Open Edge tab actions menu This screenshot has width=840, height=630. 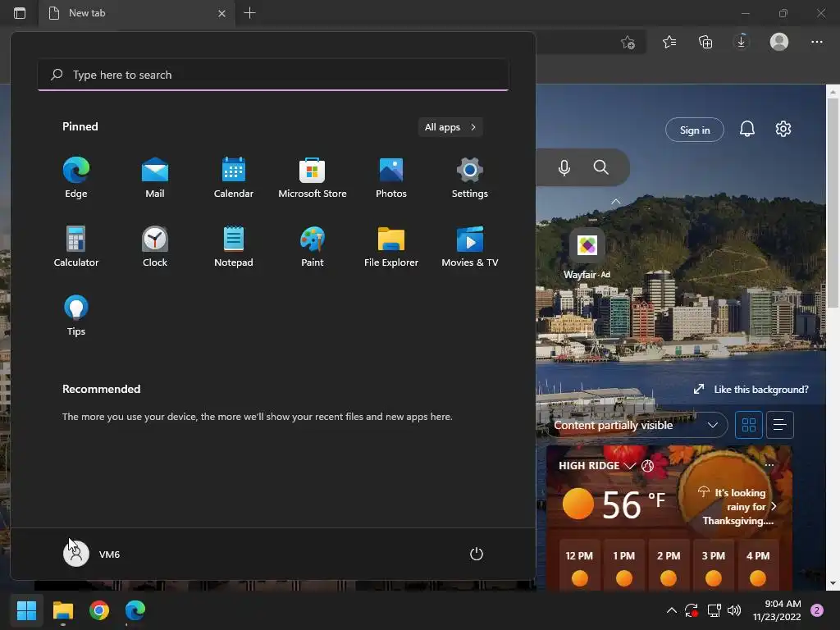20,13
